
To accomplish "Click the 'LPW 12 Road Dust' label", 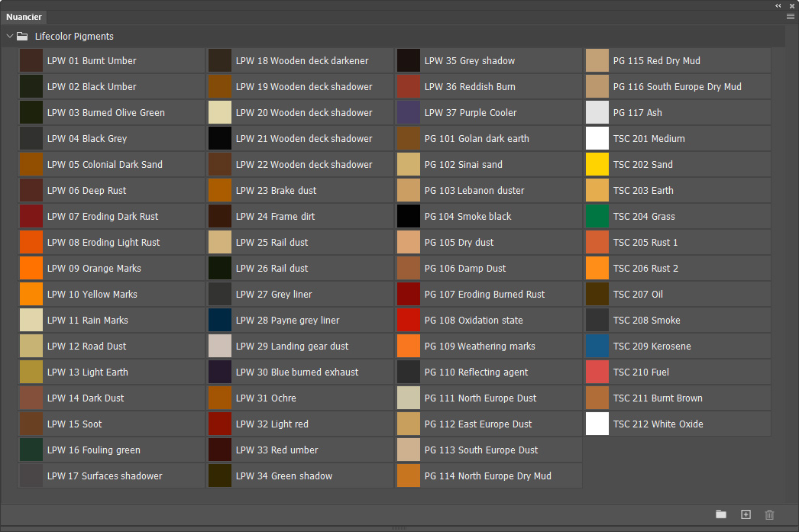I will click(86, 347).
